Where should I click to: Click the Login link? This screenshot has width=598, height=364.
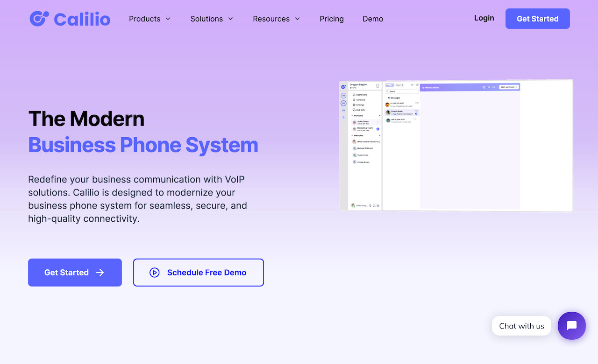[x=484, y=18]
